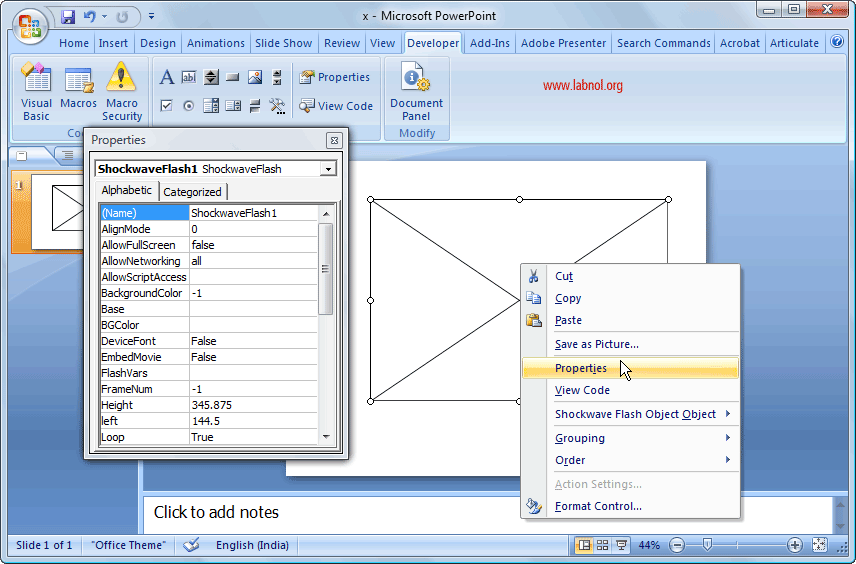Click the (Name) value ShockwaveFlash1 field
The width and height of the screenshot is (856, 564).
pos(253,213)
